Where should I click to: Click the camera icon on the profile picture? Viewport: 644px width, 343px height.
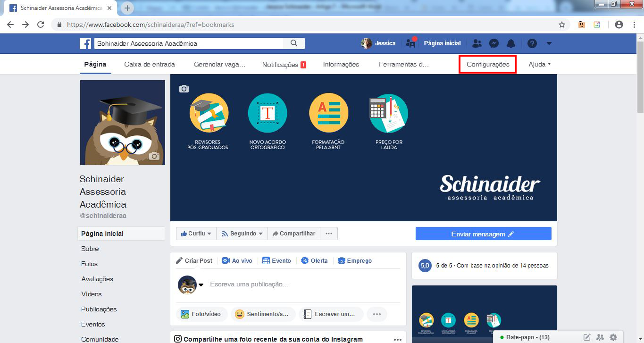point(154,156)
